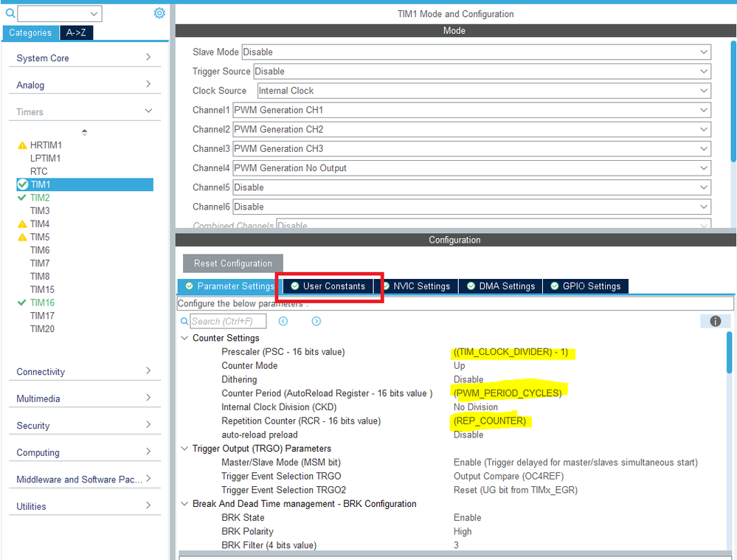737x560 pixels.
Task: Click the search magnifier icon in the peripheral panel
Action: tap(10, 13)
